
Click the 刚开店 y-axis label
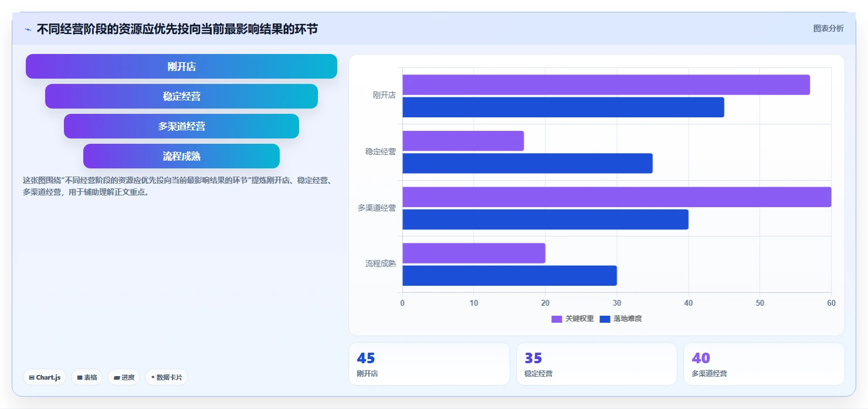coord(384,95)
